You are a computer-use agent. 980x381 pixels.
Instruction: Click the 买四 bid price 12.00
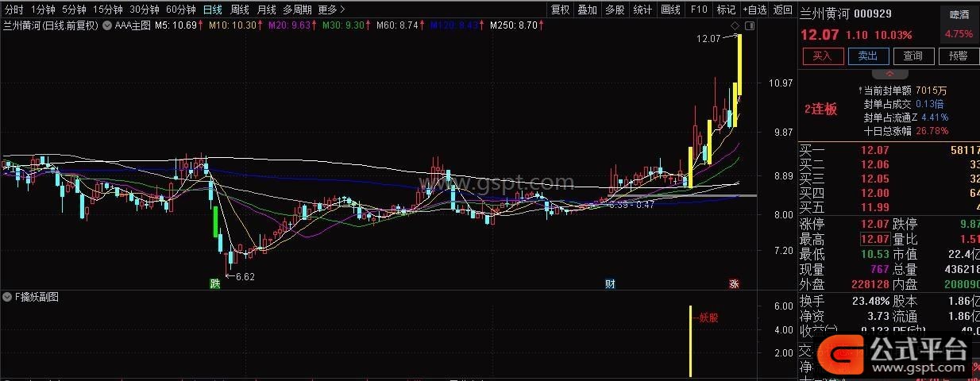point(876,193)
